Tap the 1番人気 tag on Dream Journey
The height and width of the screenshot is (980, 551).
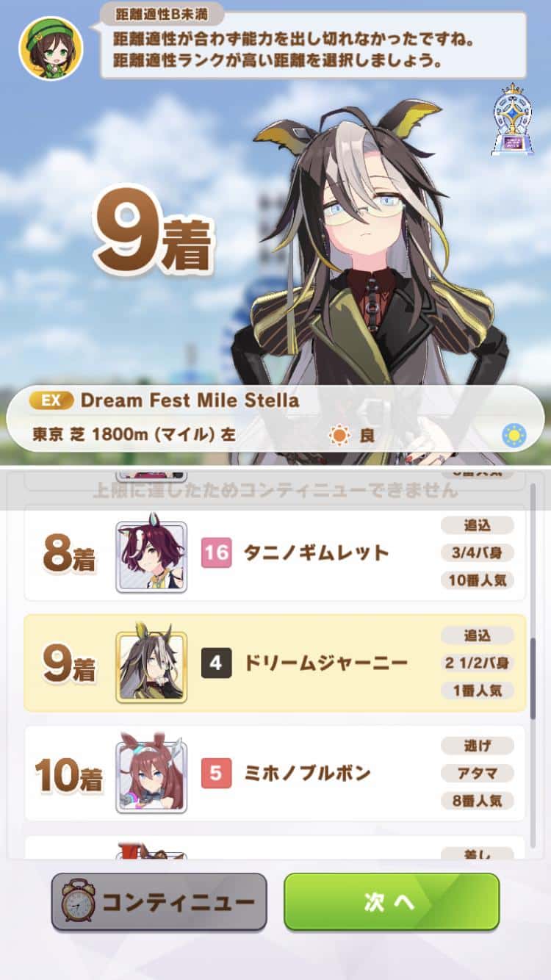click(x=478, y=691)
